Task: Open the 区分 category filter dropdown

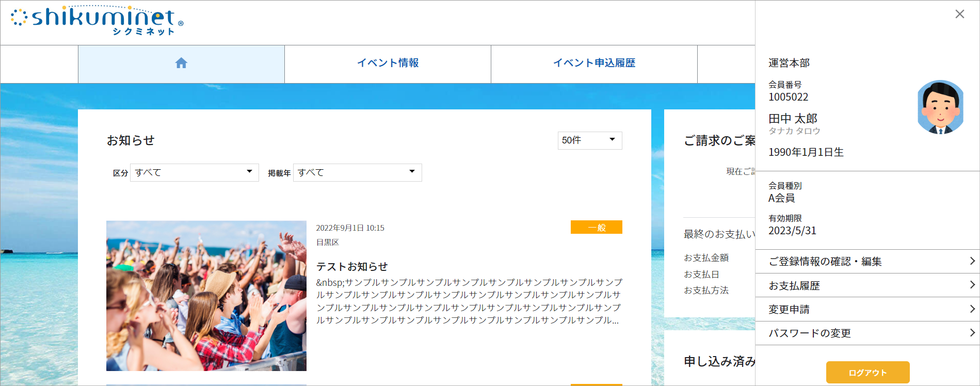Action: 194,172
